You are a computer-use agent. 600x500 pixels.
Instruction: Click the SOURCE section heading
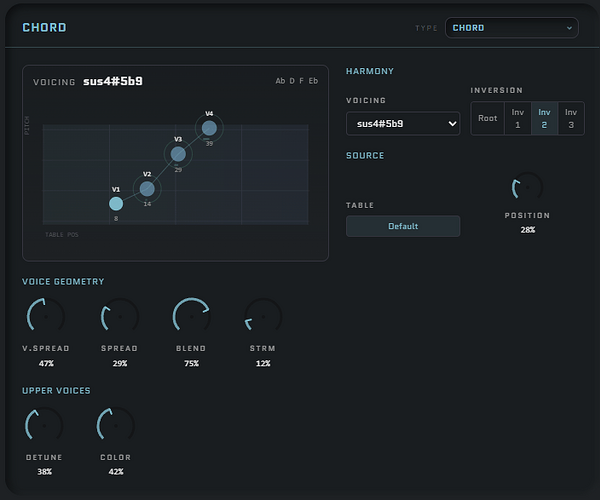(x=365, y=155)
